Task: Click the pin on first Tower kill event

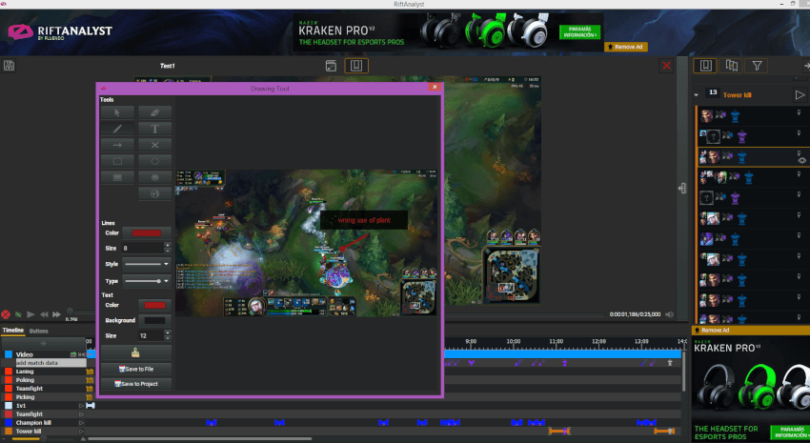Action: point(799,112)
